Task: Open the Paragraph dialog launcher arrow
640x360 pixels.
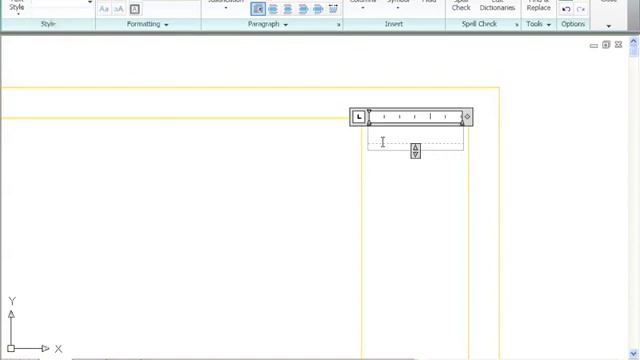Action: coord(339,25)
